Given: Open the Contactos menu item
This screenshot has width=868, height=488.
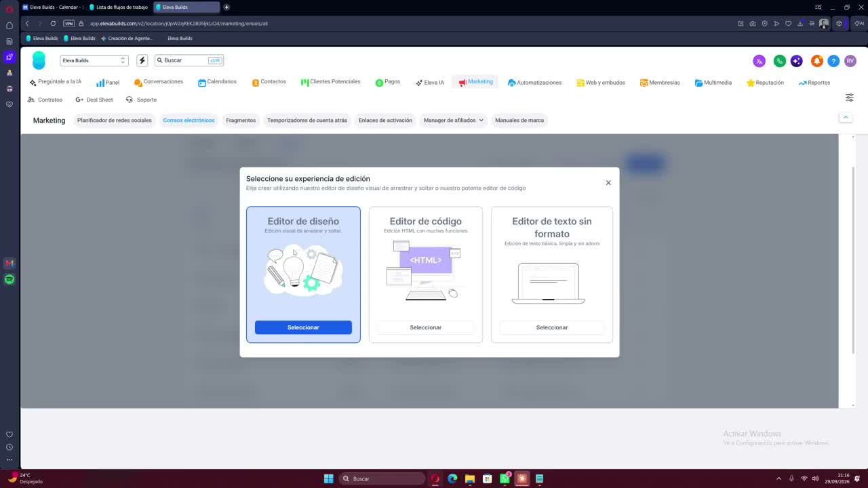Looking at the screenshot, I should 269,82.
